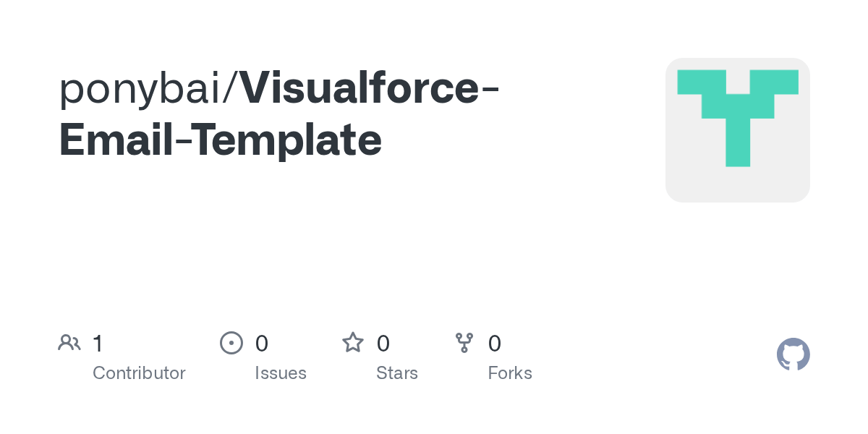Click the teal pixel avatar image
Screen dimensions: 868x434
tap(738, 118)
